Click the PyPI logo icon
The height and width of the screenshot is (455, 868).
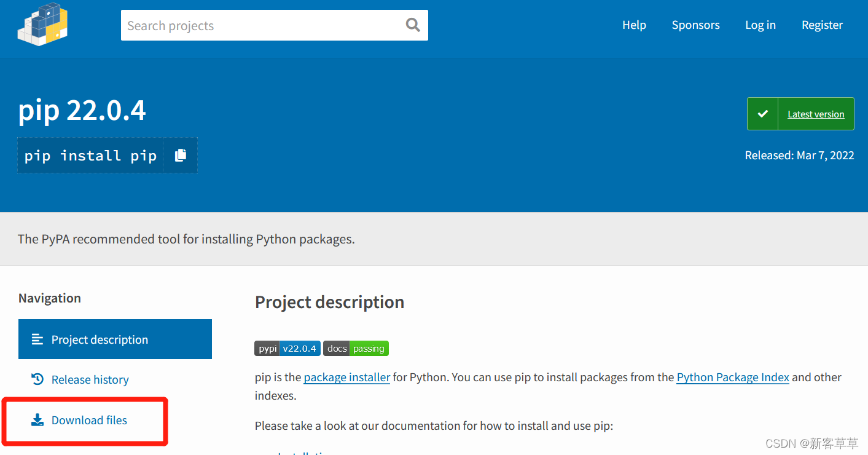coord(42,24)
